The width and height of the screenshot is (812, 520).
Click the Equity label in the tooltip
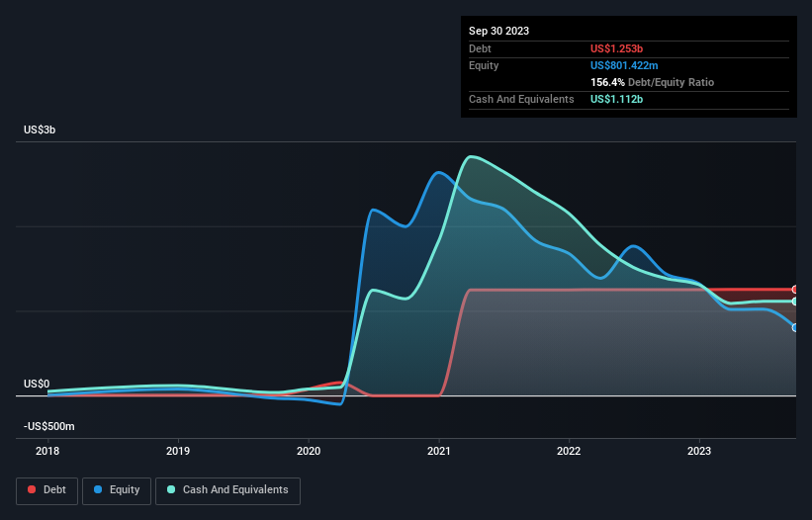(x=484, y=65)
